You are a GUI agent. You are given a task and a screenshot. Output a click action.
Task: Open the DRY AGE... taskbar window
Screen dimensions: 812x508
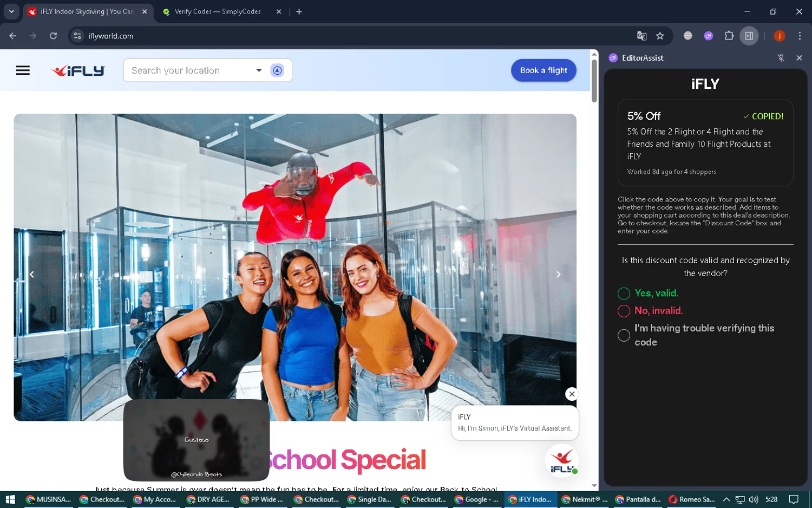[208, 499]
